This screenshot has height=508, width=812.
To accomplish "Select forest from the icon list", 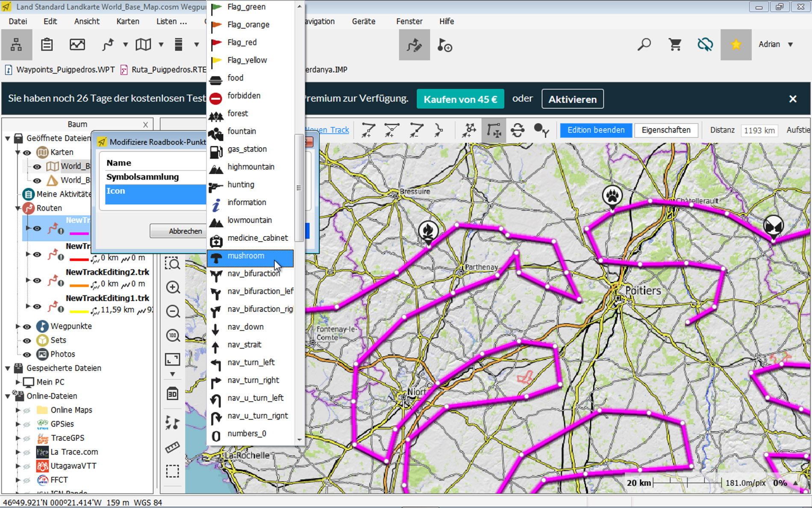I will 238,113.
